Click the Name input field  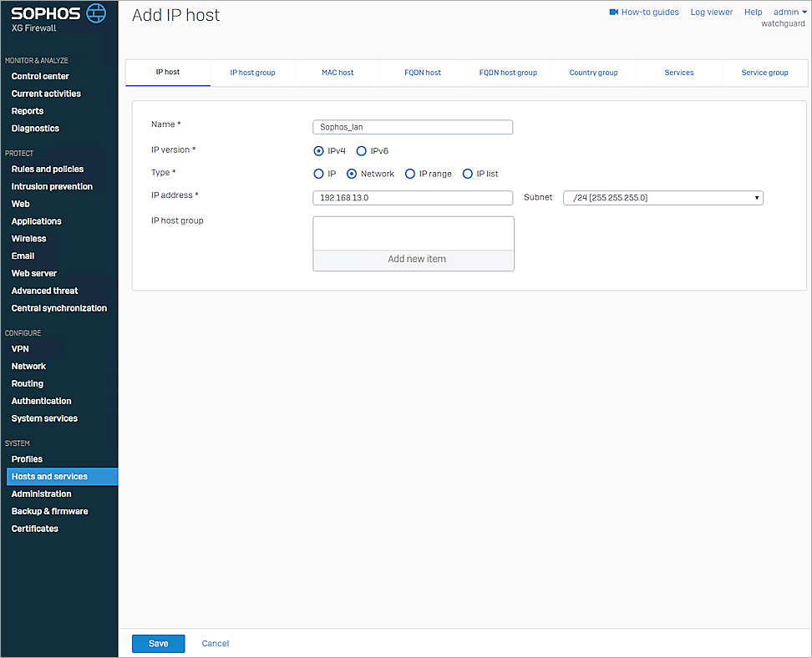point(413,126)
